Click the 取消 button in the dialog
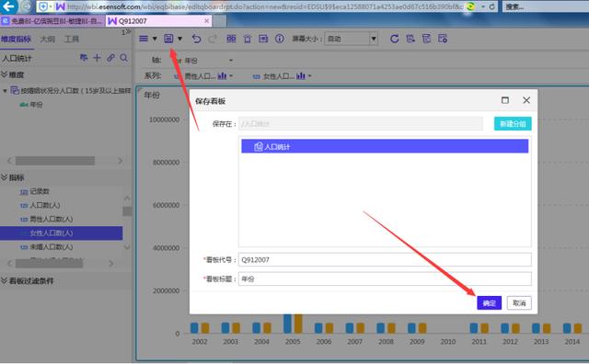Screen dimensions: 589x364 pyautogui.click(x=519, y=302)
